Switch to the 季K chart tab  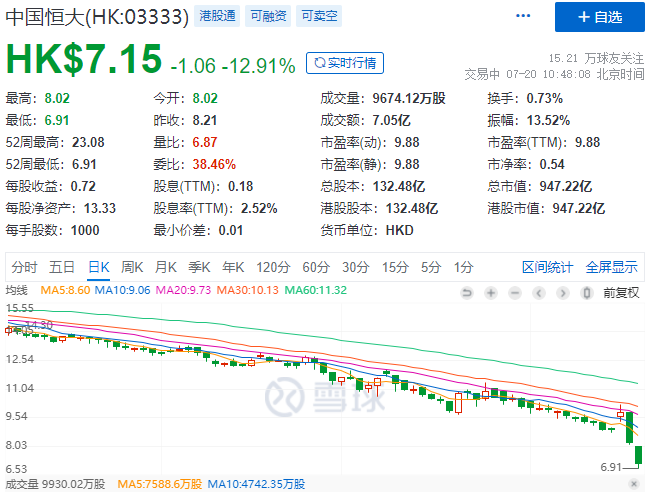[x=199, y=267]
